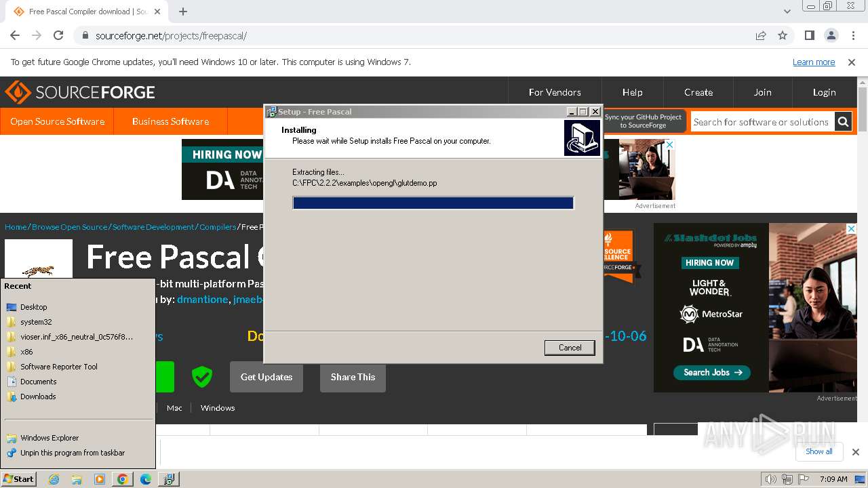868x488 pixels.
Task: Open the Compilers breadcrumb link
Action: [218, 227]
